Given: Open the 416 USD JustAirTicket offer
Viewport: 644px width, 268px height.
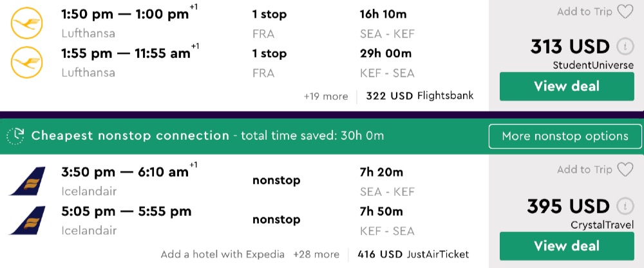Looking at the screenshot, I should pos(414,254).
